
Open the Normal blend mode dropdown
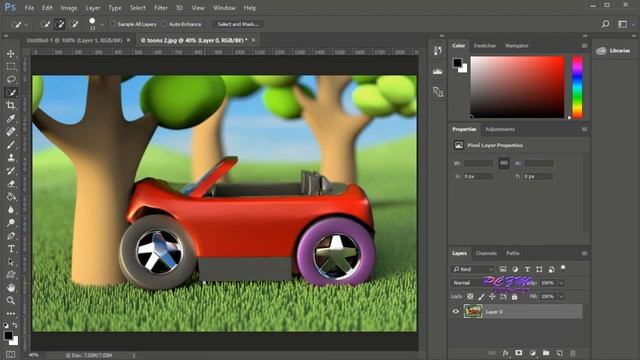click(x=468, y=283)
